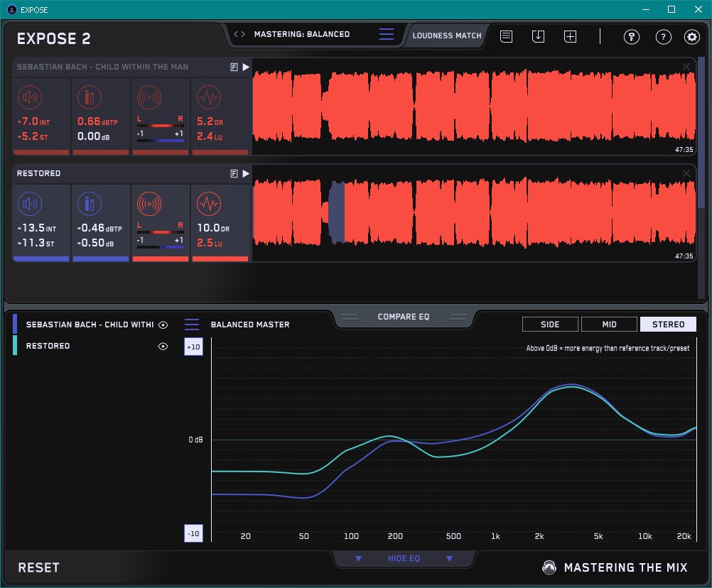
Task: Click the Reset button
Action: 38,567
